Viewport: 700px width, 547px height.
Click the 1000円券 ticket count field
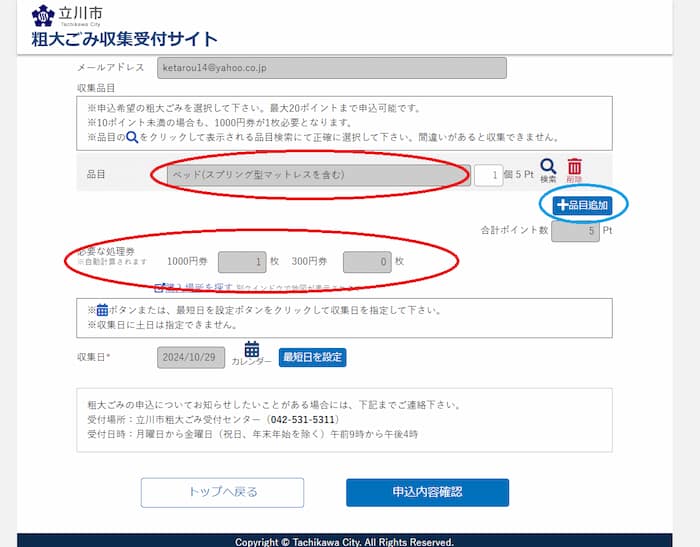click(242, 261)
